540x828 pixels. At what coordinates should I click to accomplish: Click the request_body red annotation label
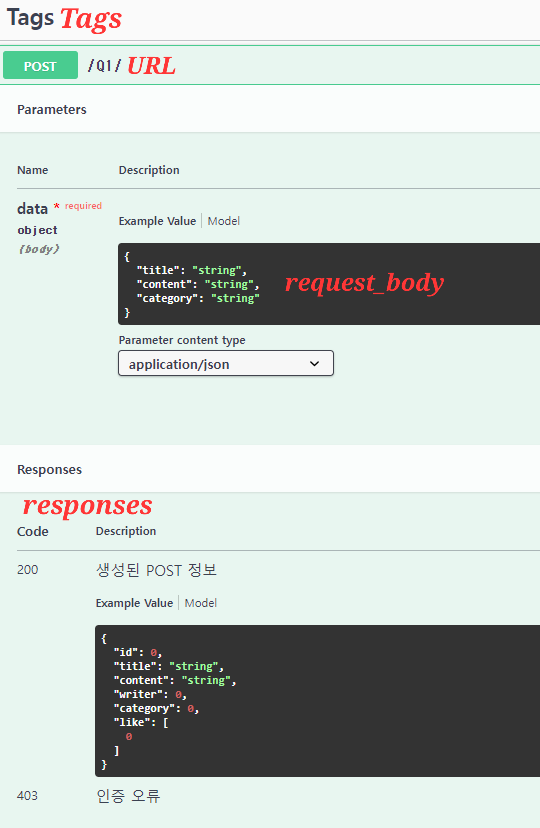[x=364, y=283]
